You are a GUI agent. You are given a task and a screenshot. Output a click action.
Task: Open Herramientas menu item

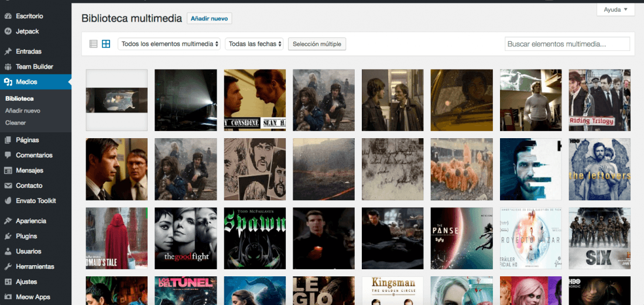coord(36,266)
